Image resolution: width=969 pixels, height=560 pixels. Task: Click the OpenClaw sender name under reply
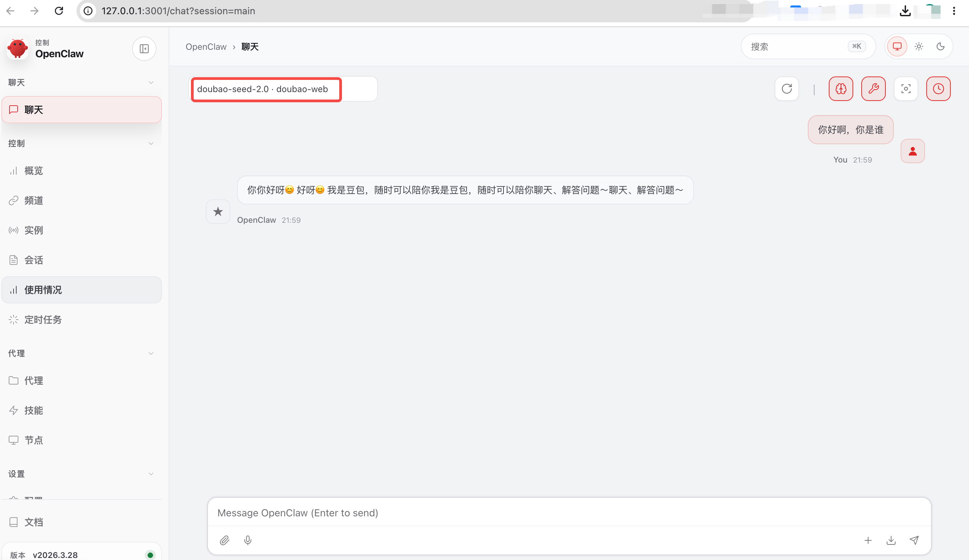coord(257,220)
